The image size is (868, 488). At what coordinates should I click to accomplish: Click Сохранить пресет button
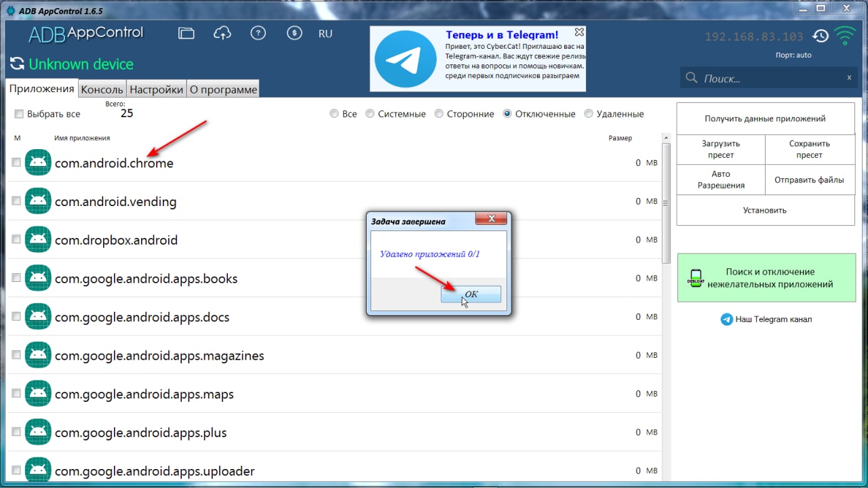click(810, 149)
